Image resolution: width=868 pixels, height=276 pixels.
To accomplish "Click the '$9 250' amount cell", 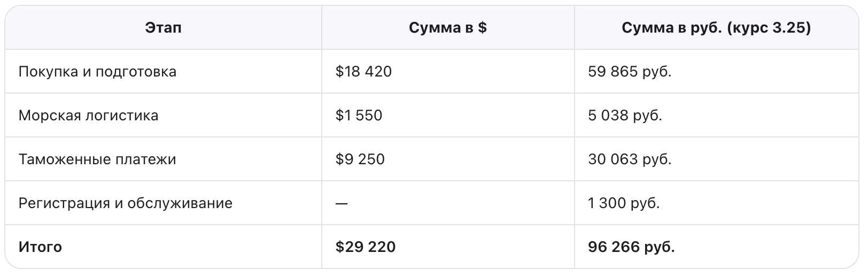I will pos(360,159).
